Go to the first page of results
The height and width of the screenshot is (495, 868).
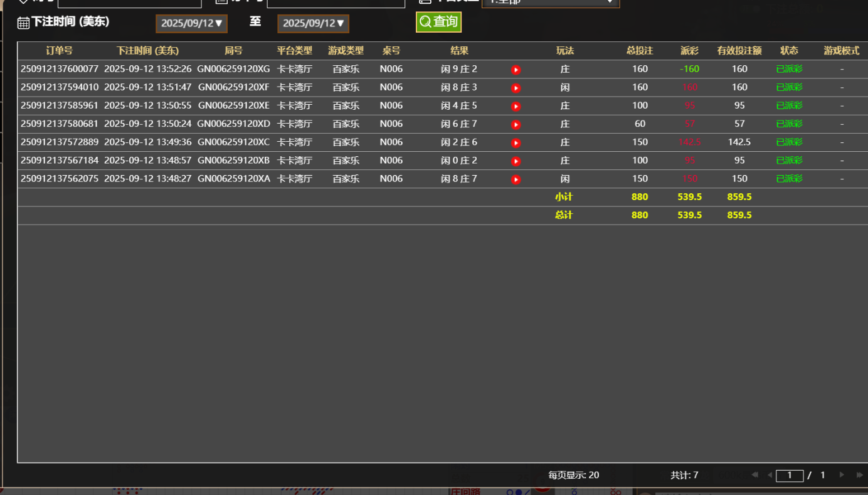pos(754,476)
